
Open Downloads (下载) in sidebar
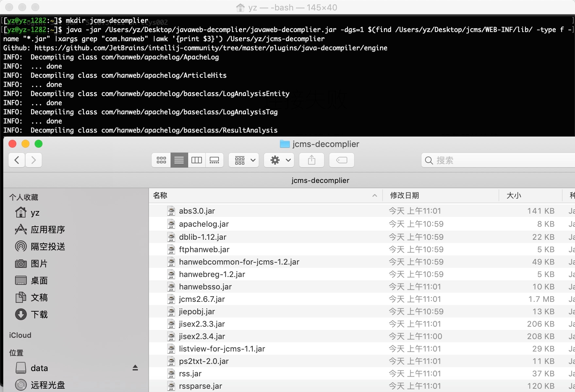point(39,315)
